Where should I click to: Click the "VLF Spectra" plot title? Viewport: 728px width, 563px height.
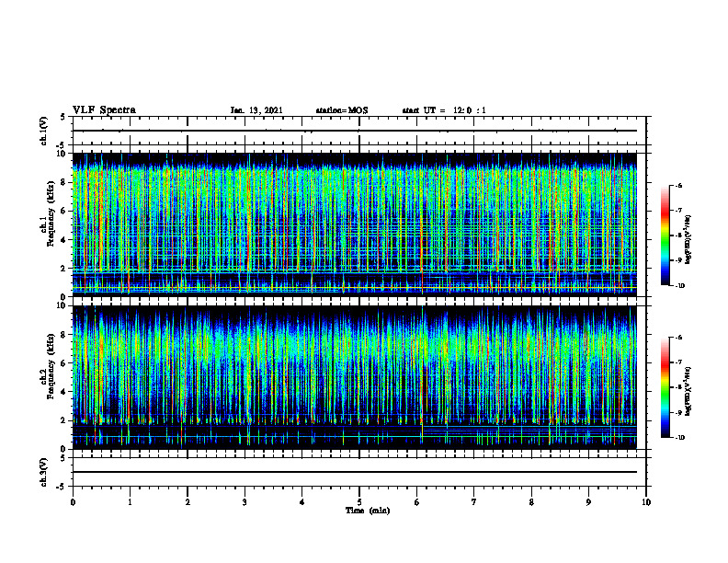pyautogui.click(x=104, y=110)
